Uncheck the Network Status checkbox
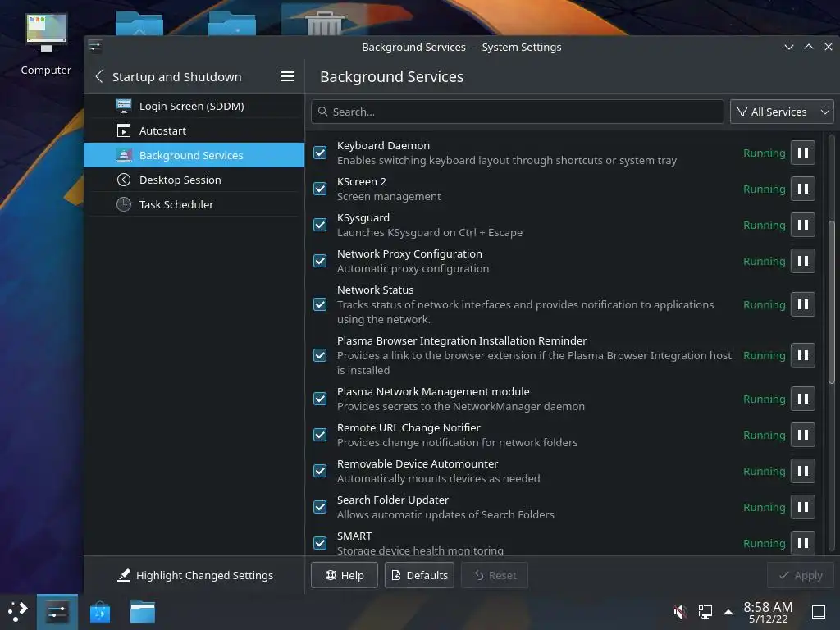 [320, 304]
